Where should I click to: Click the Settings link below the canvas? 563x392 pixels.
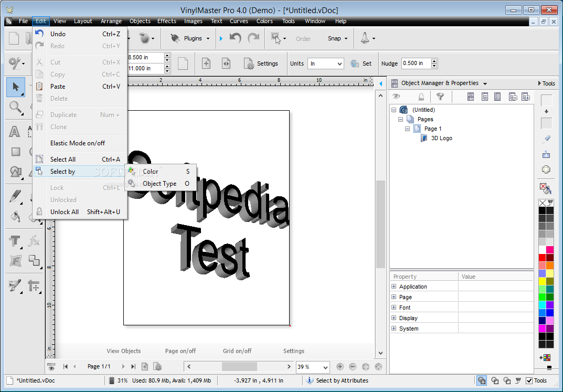(294, 351)
